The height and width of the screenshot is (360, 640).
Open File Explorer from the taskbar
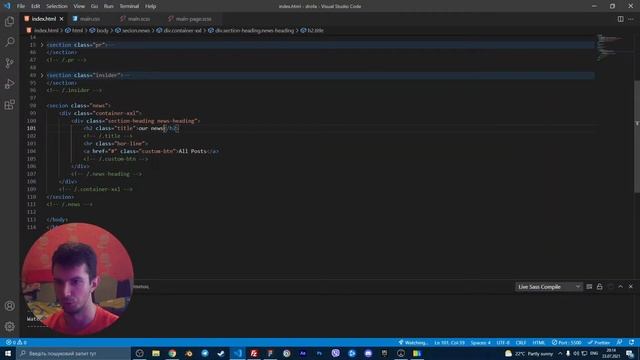(156, 353)
